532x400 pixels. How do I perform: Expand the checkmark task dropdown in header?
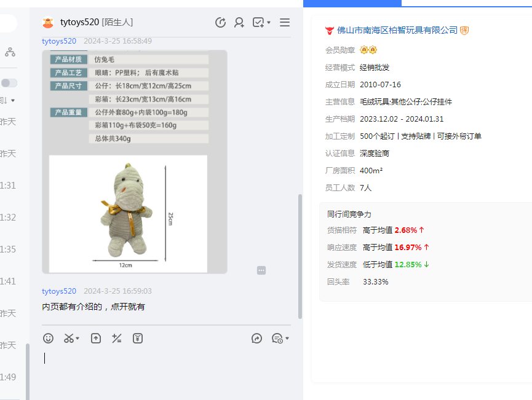pos(269,23)
